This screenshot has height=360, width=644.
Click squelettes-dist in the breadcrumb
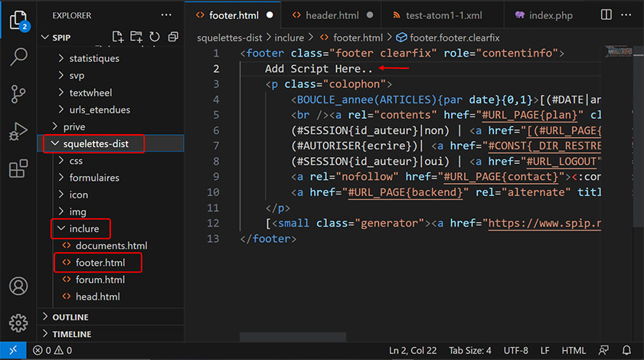click(229, 38)
